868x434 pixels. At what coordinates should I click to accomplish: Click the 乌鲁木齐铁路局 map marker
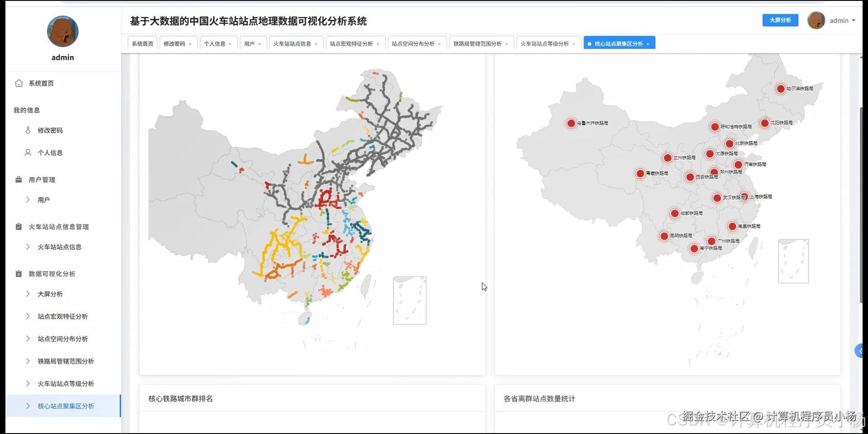pos(571,123)
